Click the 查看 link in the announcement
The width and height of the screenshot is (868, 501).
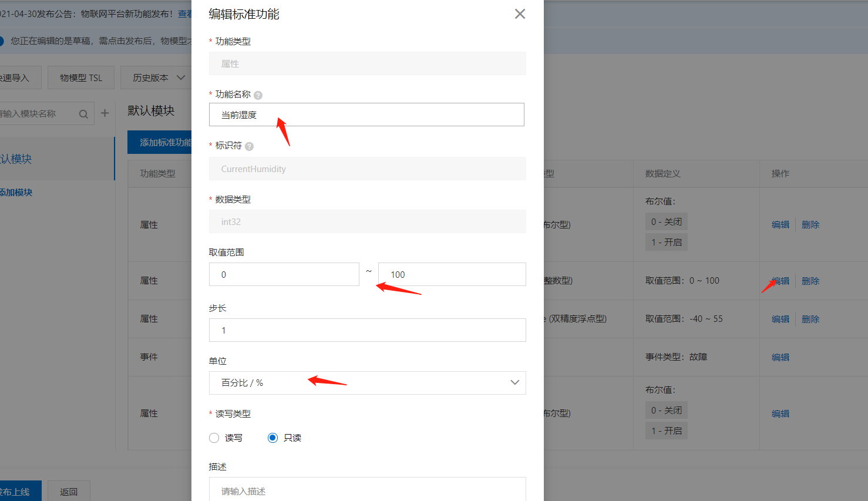[x=185, y=14]
